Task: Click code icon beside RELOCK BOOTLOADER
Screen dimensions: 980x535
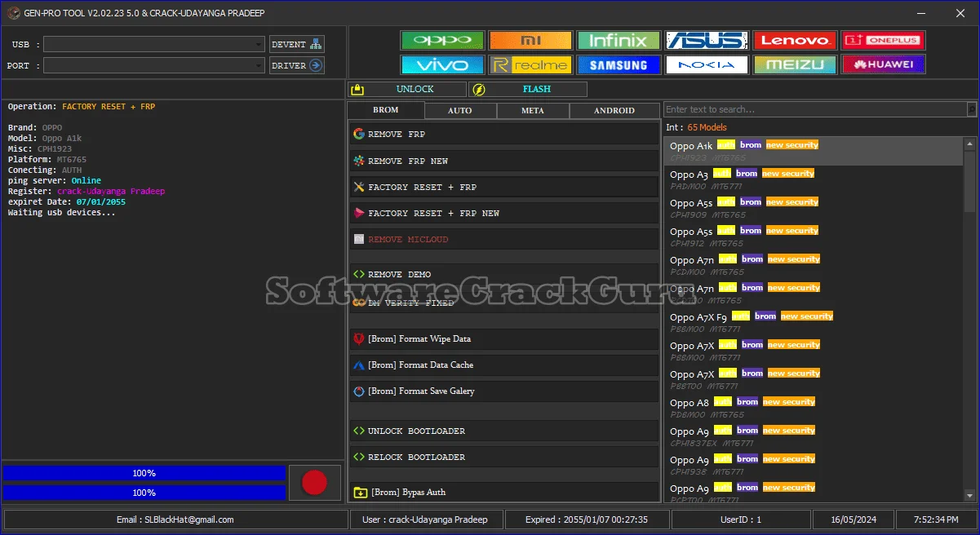Action: pos(359,457)
